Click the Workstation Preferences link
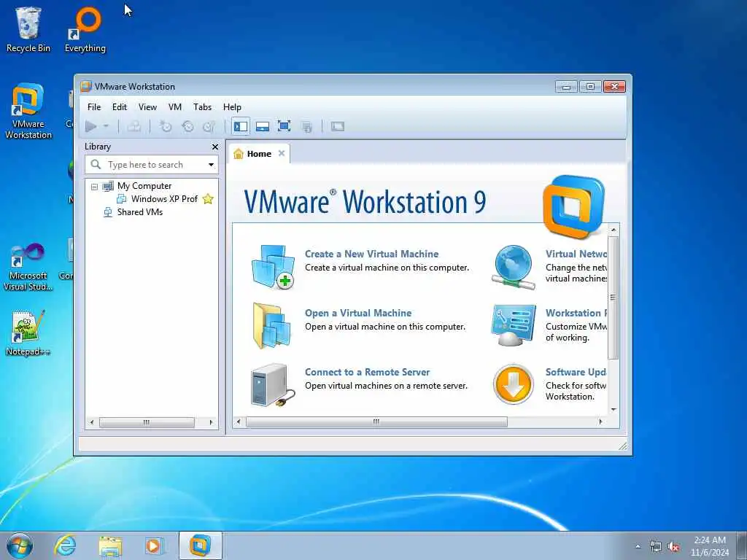This screenshot has width=747, height=560. coord(576,313)
